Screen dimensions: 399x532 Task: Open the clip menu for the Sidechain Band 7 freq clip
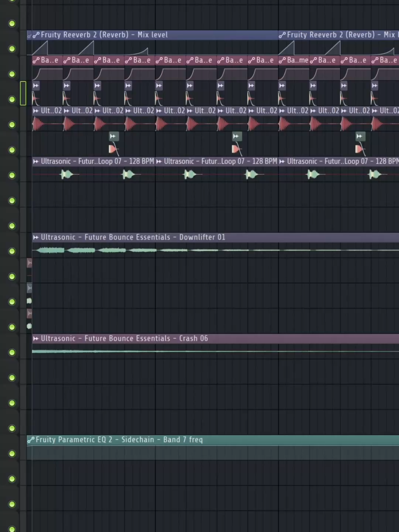(118, 440)
